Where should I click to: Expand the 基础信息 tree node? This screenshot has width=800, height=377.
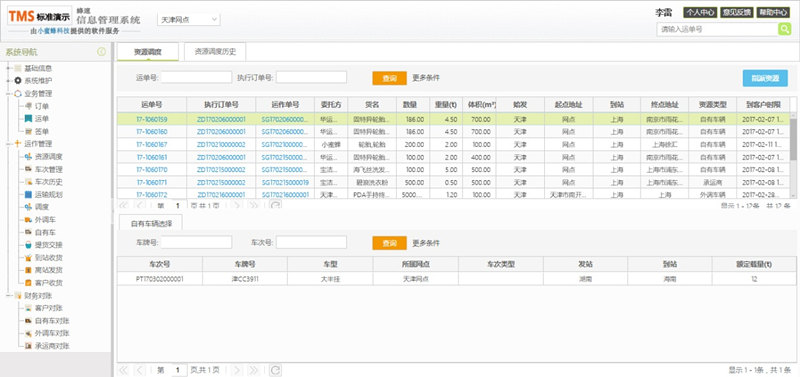[8, 68]
